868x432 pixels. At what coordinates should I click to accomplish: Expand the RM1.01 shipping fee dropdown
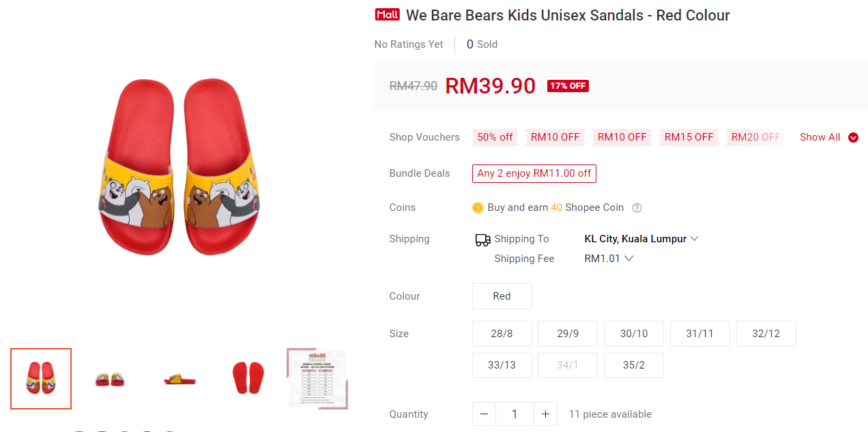(609, 259)
